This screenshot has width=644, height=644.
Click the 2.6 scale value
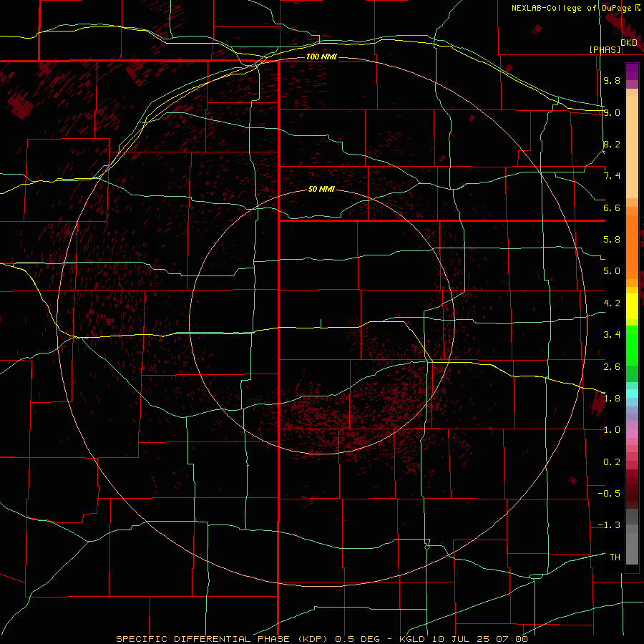[612, 367]
